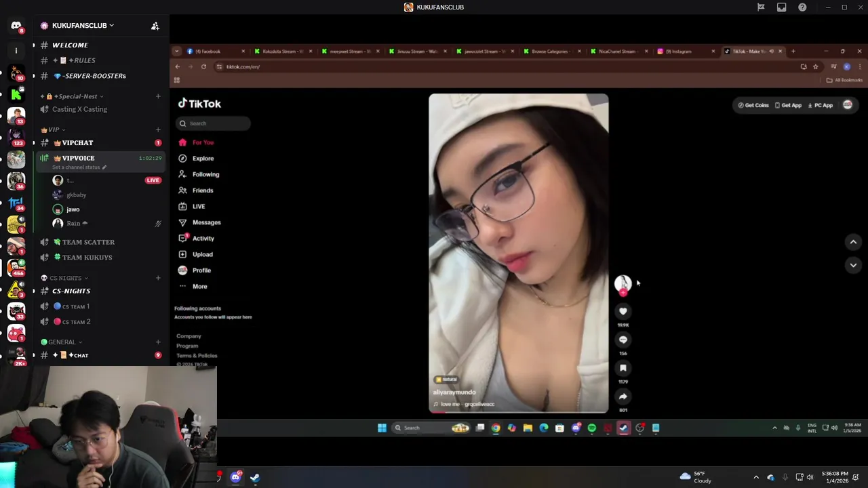The image size is (868, 488).
Task: Bookmark this page with star icon
Action: pos(815,66)
